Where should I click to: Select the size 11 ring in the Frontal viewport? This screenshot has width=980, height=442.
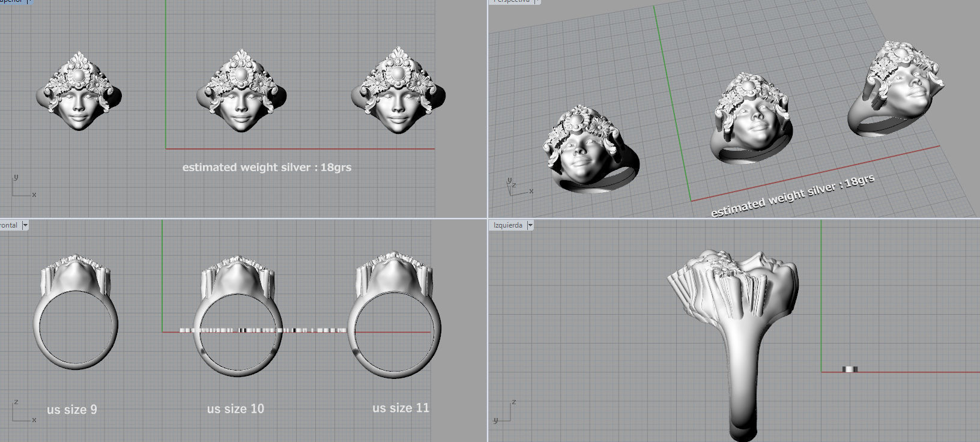click(x=394, y=314)
